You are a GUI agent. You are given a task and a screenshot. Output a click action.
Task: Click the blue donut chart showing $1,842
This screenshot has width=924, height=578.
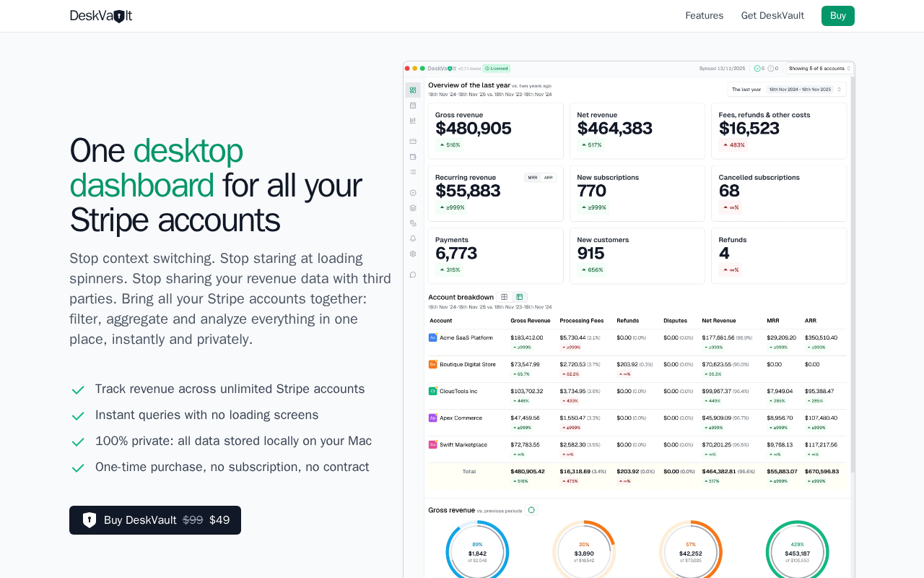pyautogui.click(x=477, y=552)
